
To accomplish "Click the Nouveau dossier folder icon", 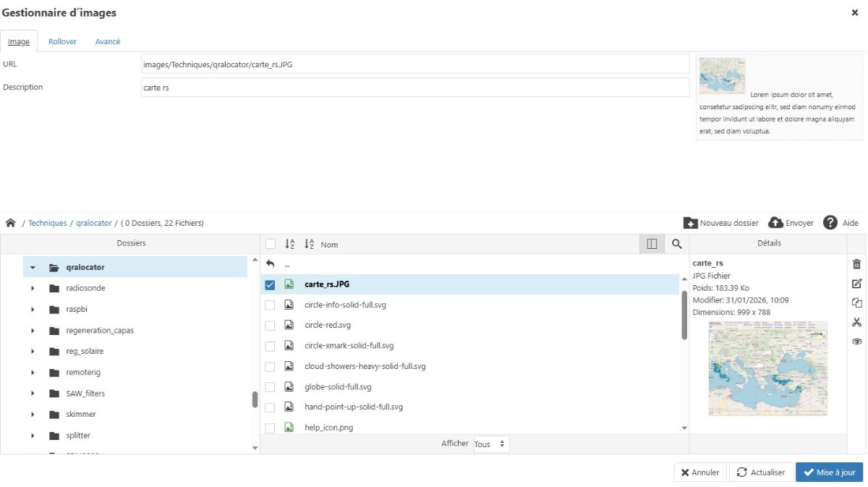I will point(690,223).
